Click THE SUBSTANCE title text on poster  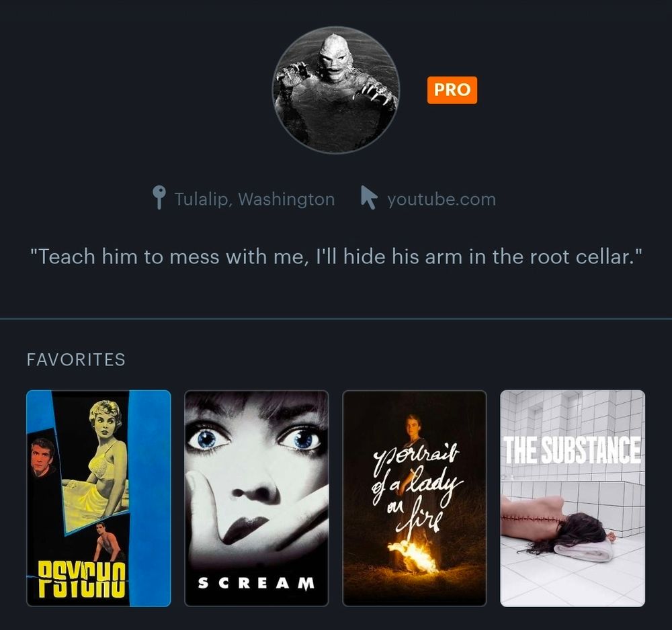572,450
